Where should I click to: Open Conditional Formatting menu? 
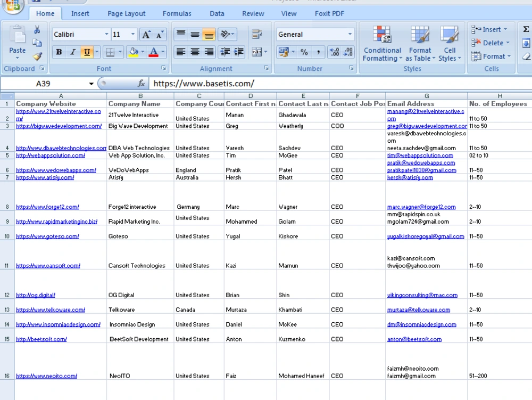click(x=382, y=44)
